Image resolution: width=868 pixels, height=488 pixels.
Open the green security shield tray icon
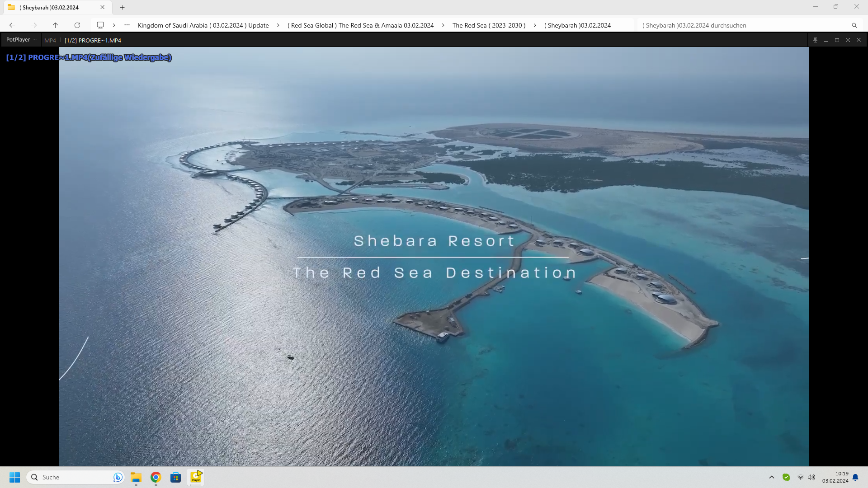pyautogui.click(x=786, y=477)
